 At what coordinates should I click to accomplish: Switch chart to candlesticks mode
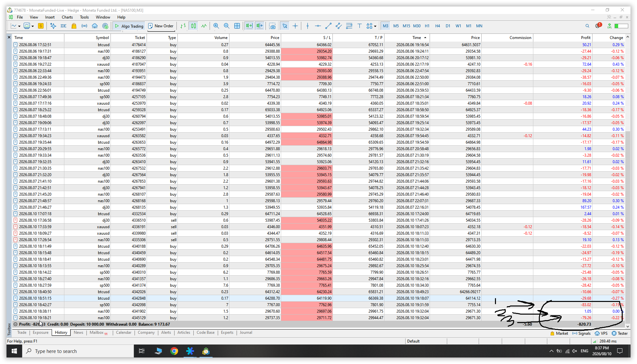(193, 26)
